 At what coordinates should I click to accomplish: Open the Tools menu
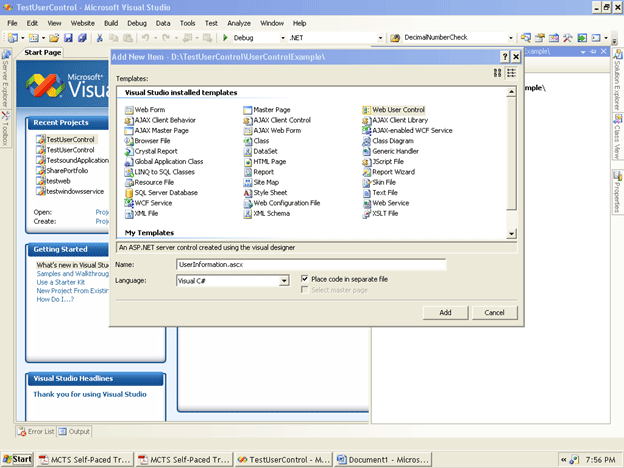pyautogui.click(x=187, y=23)
